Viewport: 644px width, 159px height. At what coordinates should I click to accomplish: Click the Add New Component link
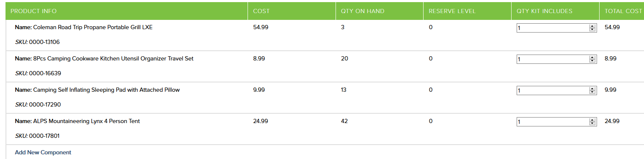click(x=43, y=152)
